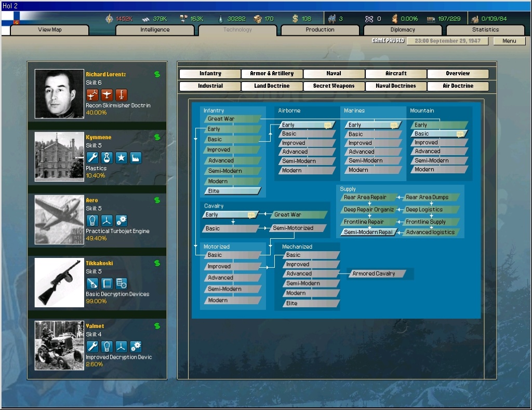Open the Naval tech category

334,74
